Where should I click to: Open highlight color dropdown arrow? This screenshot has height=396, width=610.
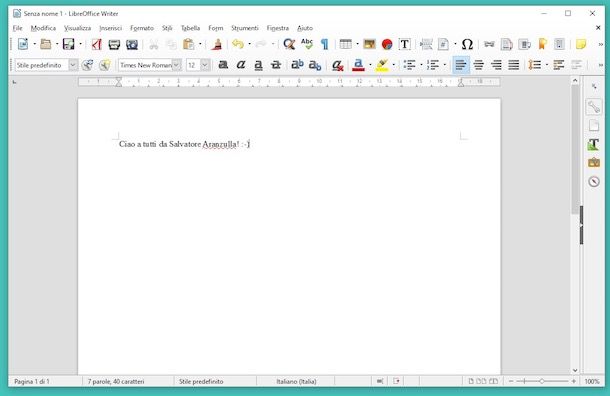coord(394,65)
